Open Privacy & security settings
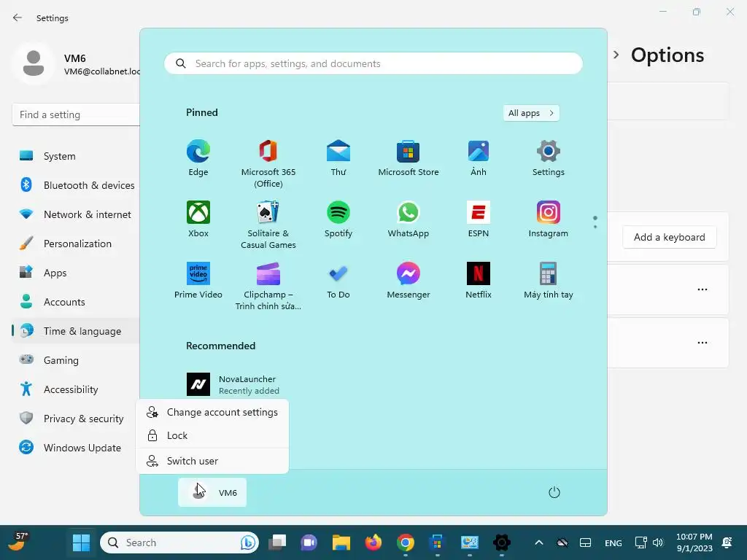The image size is (747, 560). [x=76, y=419]
